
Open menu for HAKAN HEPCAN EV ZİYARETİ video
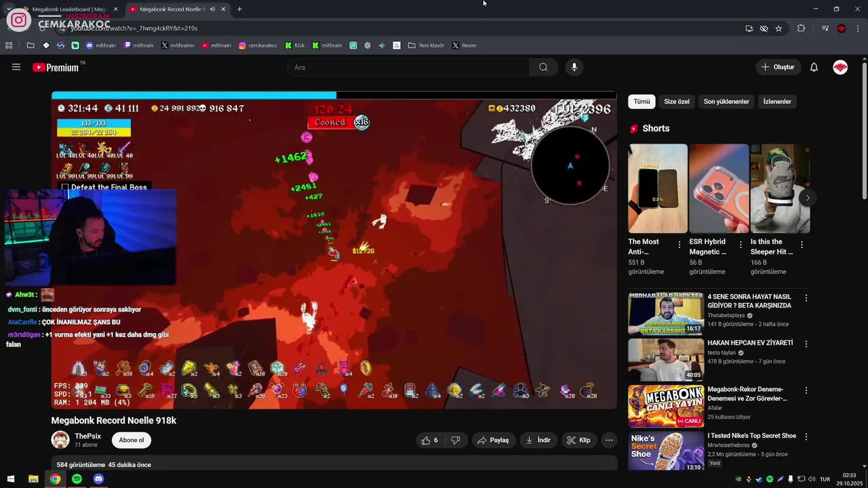(806, 344)
